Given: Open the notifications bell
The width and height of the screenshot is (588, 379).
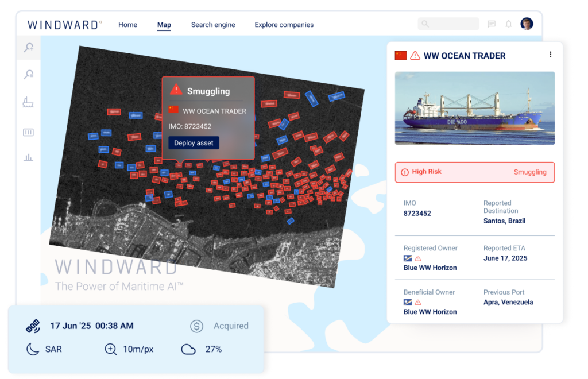Looking at the screenshot, I should coord(509,24).
